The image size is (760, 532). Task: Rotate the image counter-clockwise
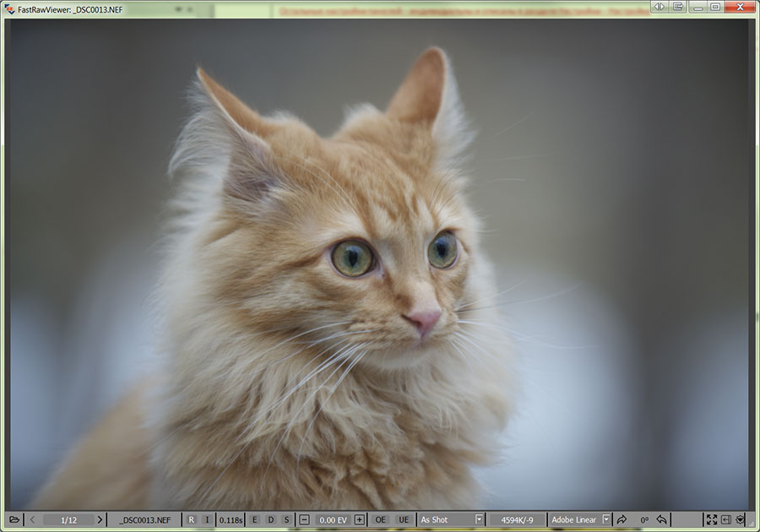(662, 519)
